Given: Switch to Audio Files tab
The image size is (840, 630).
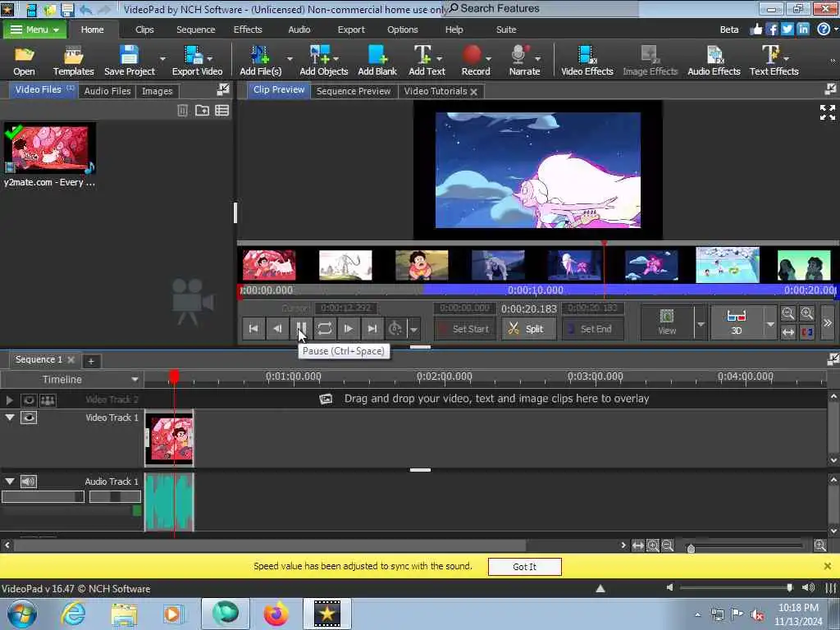Looking at the screenshot, I should pyautogui.click(x=107, y=91).
